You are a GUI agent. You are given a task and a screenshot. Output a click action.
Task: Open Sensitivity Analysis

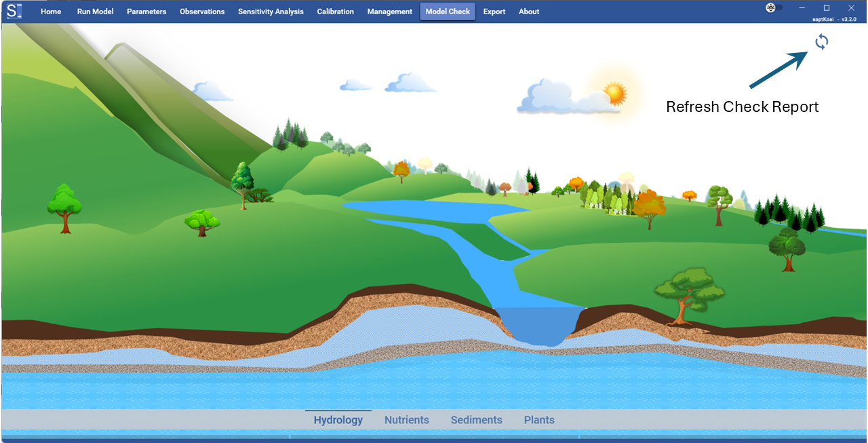[271, 12]
